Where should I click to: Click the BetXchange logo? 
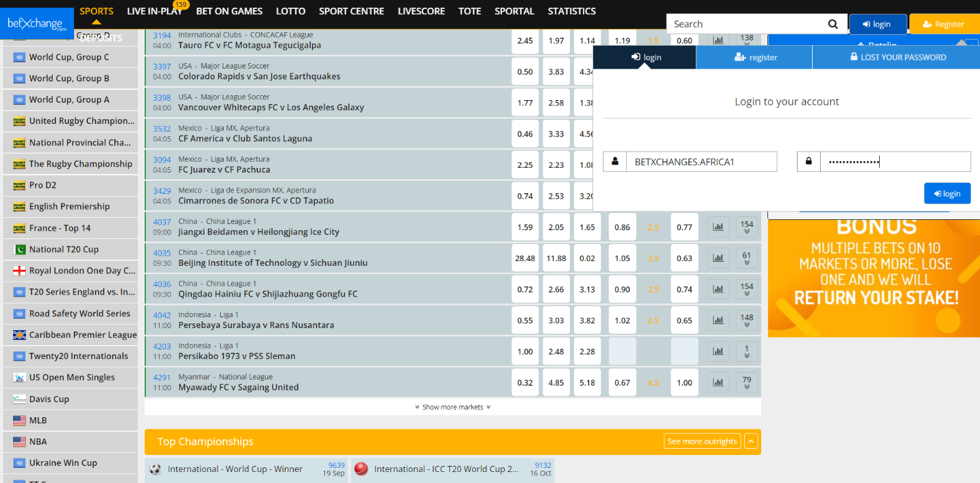[37, 24]
